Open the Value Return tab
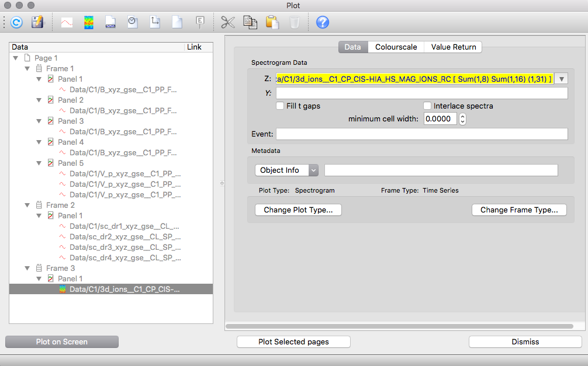The width and height of the screenshot is (588, 366). 454,47
